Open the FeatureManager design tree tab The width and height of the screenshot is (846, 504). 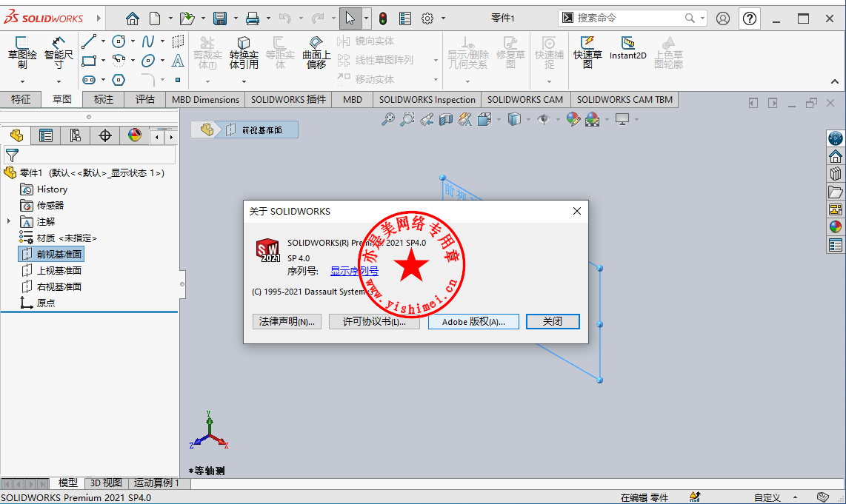click(x=16, y=135)
